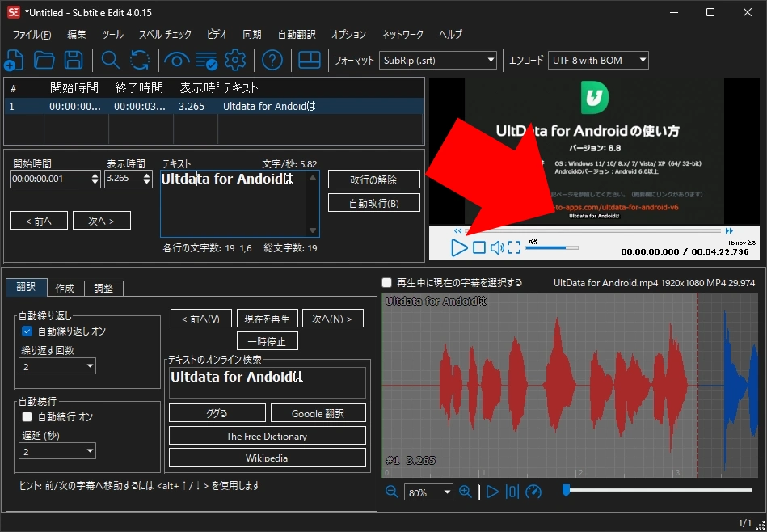
Task: Click < 前へ button near text editor
Action: click(39, 221)
